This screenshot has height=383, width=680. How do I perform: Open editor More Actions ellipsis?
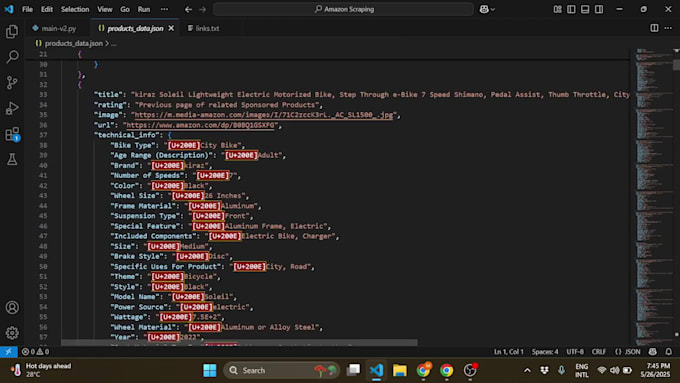pos(668,28)
